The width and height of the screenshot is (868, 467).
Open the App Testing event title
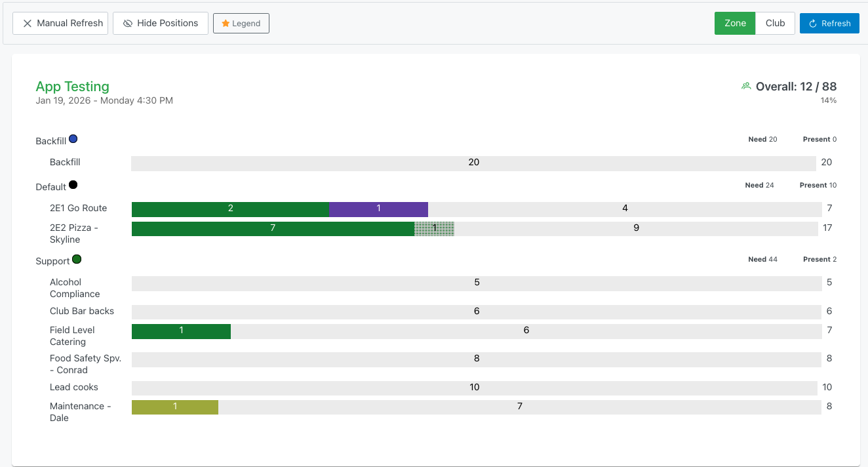tap(72, 86)
